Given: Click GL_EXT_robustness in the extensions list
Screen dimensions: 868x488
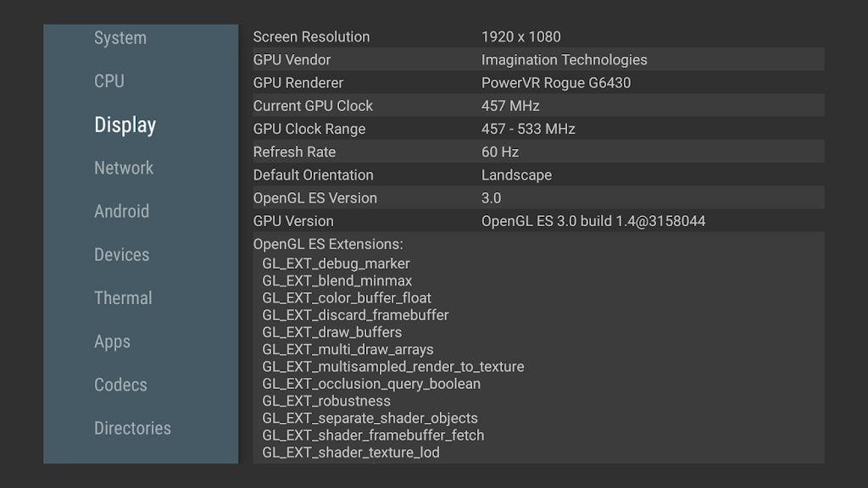Looking at the screenshot, I should pyautogui.click(x=326, y=401).
